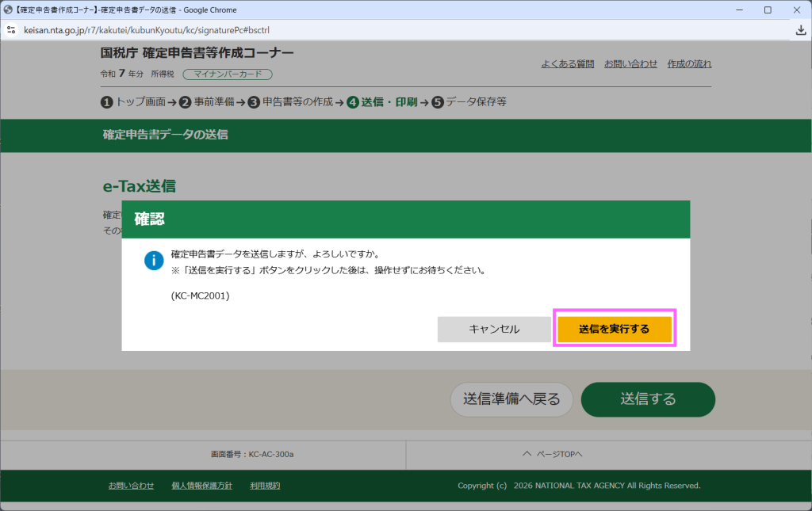Select step 3 申告書等の作成 in progress bar
The width and height of the screenshot is (812, 511).
tap(290, 102)
